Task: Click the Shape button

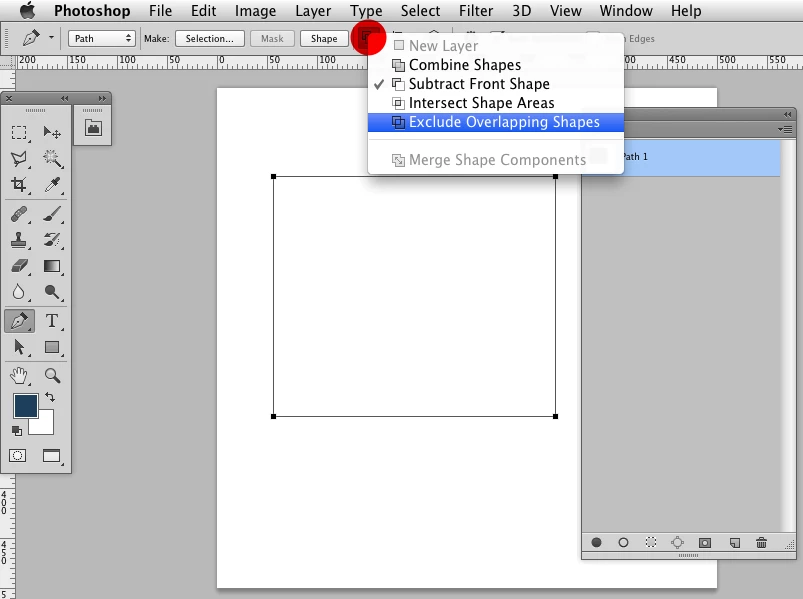Action: (x=324, y=38)
